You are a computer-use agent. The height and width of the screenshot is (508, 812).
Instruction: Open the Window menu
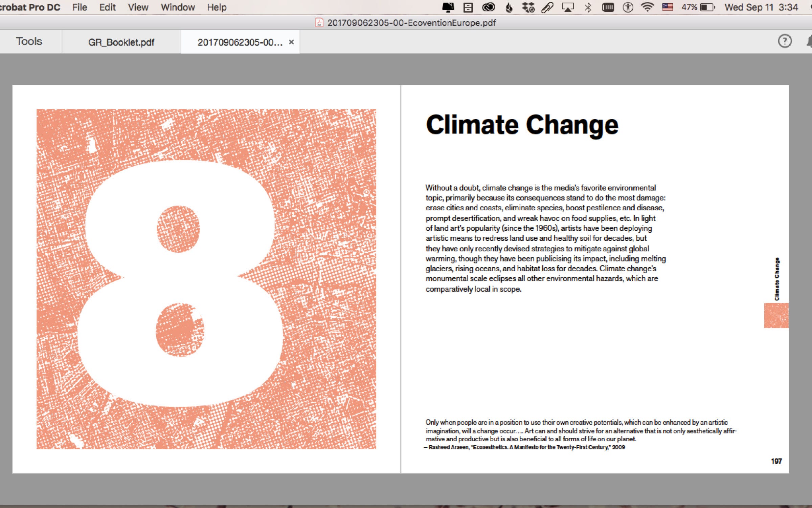point(178,7)
